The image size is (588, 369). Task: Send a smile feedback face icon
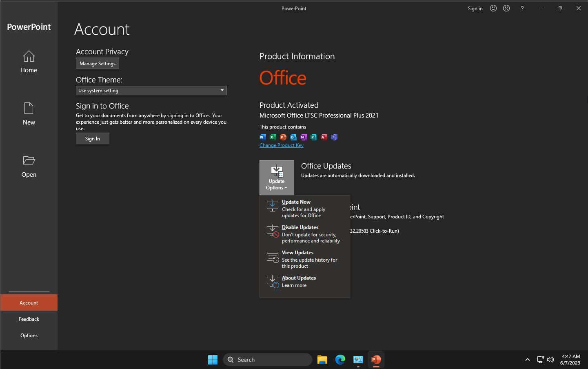pyautogui.click(x=493, y=8)
